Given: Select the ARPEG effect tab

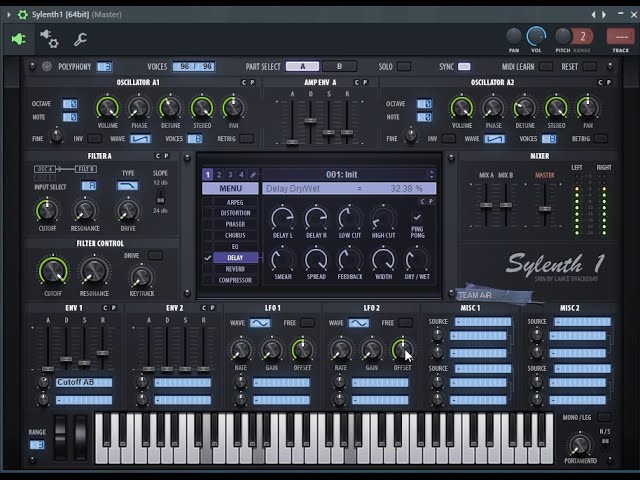Looking at the screenshot, I should click(x=235, y=202).
